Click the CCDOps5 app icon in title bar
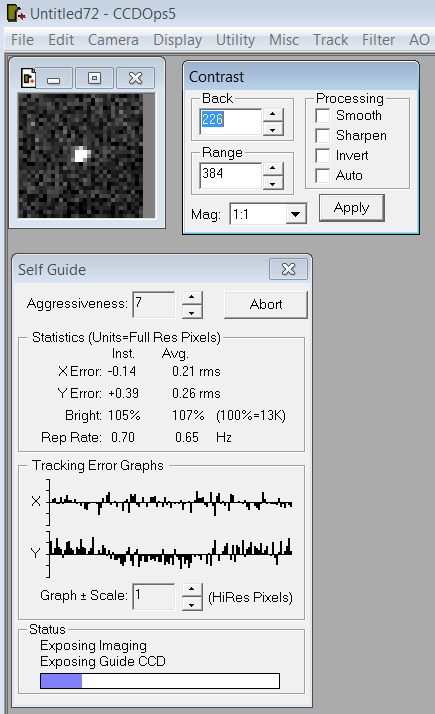 tap(16, 13)
